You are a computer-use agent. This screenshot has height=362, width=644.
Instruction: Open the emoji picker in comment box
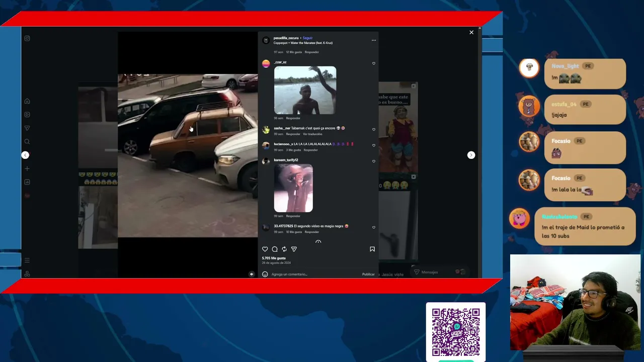[x=265, y=274]
